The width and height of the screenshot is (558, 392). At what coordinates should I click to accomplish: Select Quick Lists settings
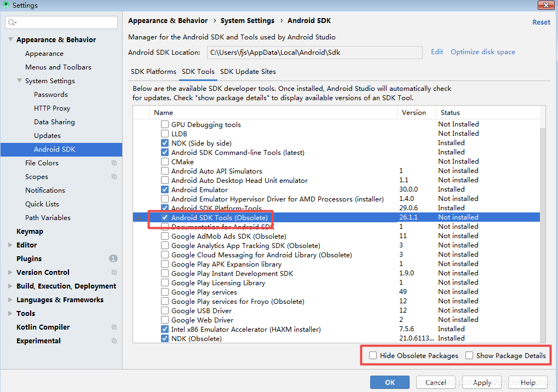(x=42, y=204)
